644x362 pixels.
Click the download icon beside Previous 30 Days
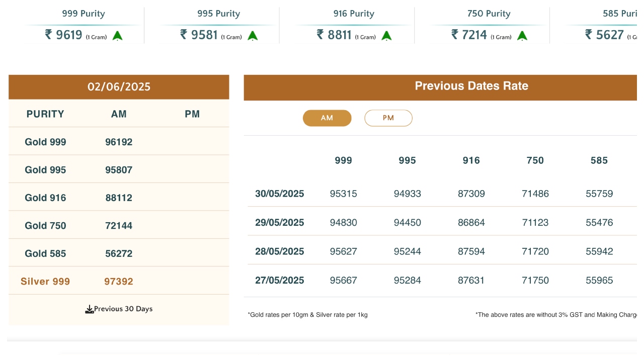tap(90, 309)
